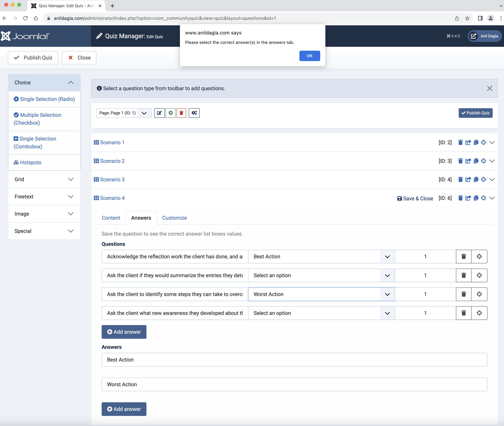Expand the Scenario 1 chevron
504x426 pixels.
(x=492, y=142)
